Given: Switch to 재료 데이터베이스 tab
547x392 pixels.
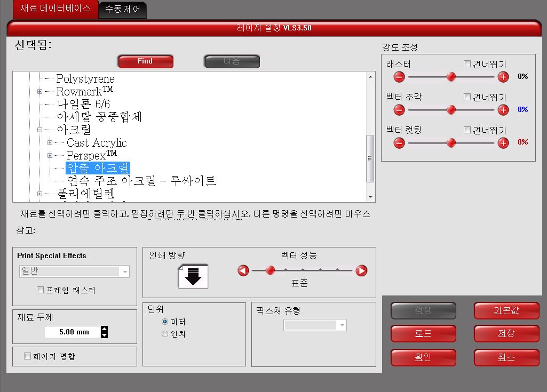Looking at the screenshot, I should pyautogui.click(x=56, y=9).
